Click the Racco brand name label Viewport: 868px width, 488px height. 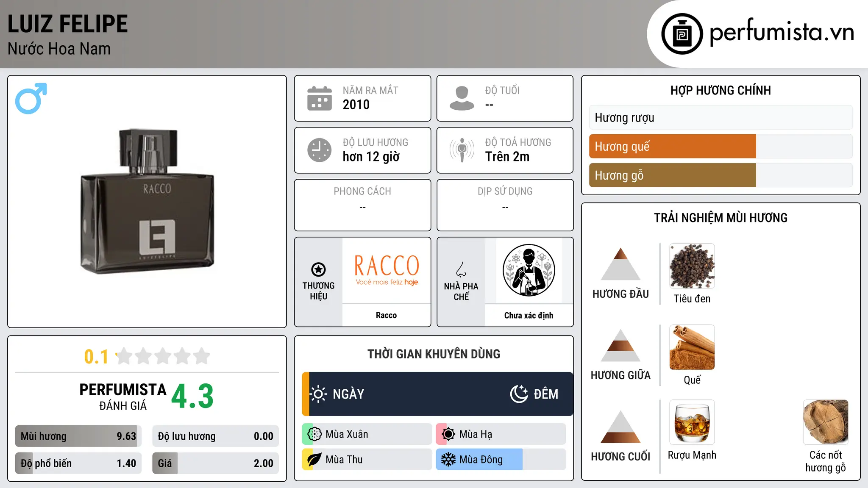pos(387,315)
